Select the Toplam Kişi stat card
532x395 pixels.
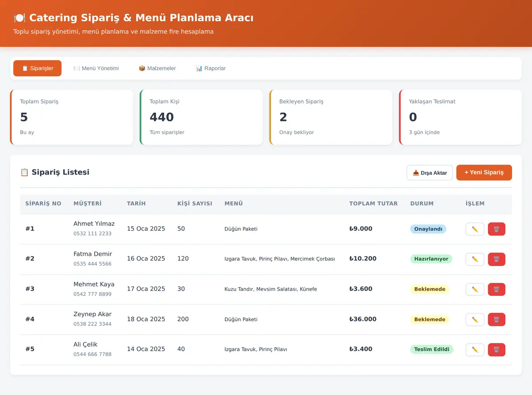tap(201, 117)
